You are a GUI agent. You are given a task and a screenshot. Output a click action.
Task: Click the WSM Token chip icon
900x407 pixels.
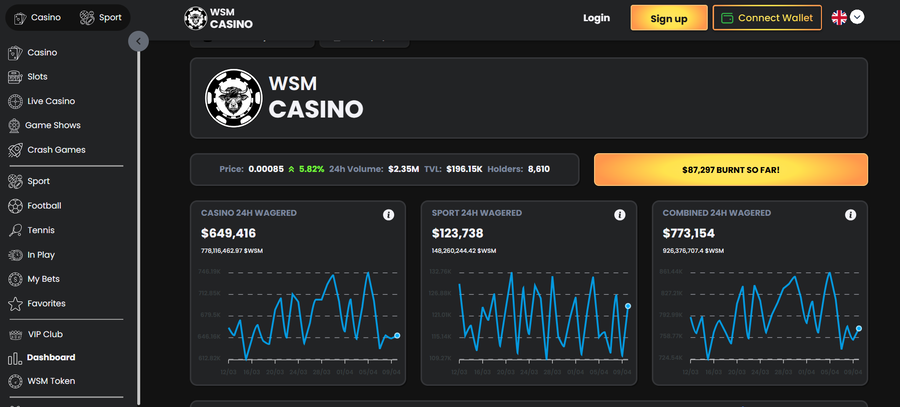pyautogui.click(x=15, y=381)
